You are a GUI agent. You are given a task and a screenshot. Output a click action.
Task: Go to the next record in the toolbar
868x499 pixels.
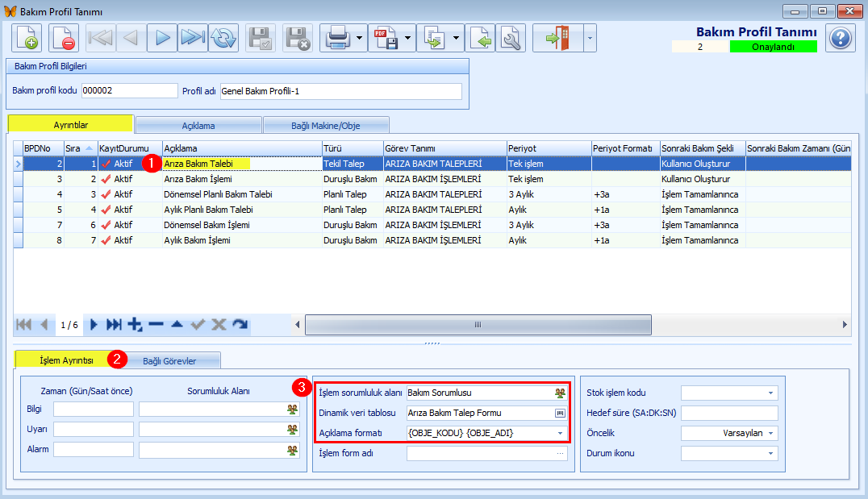pyautogui.click(x=162, y=38)
